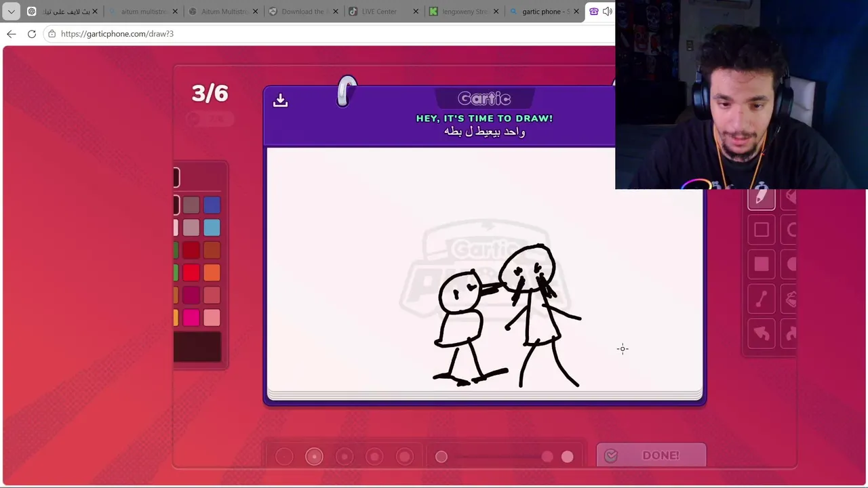
Task: Undo the last stroke with the undo arrow
Action: click(761, 333)
